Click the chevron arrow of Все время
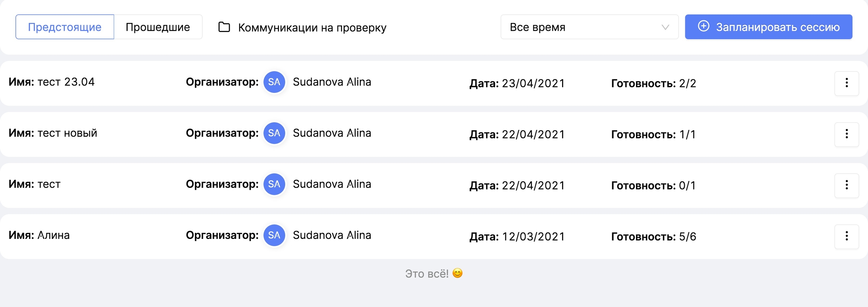 [x=665, y=27]
